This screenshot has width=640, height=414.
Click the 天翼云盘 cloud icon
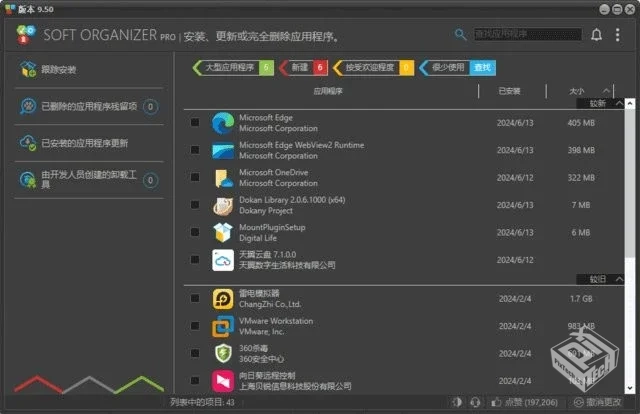tap(223, 260)
